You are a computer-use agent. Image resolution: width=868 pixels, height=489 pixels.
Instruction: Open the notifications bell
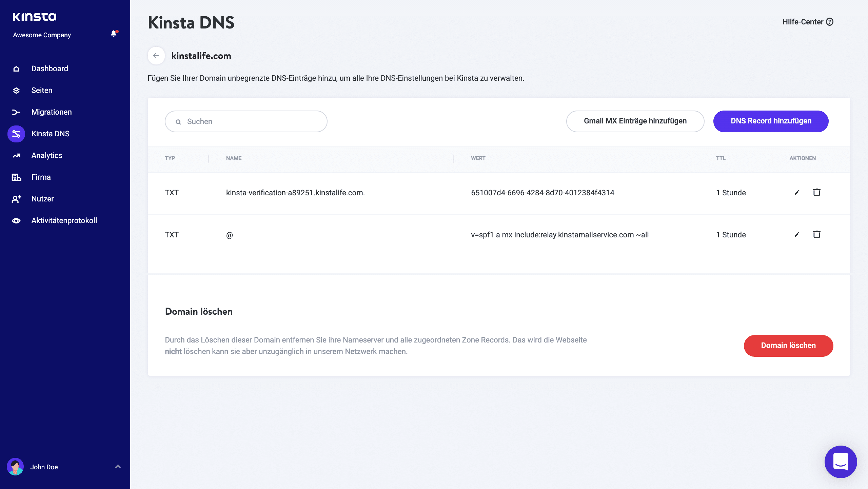click(x=114, y=34)
